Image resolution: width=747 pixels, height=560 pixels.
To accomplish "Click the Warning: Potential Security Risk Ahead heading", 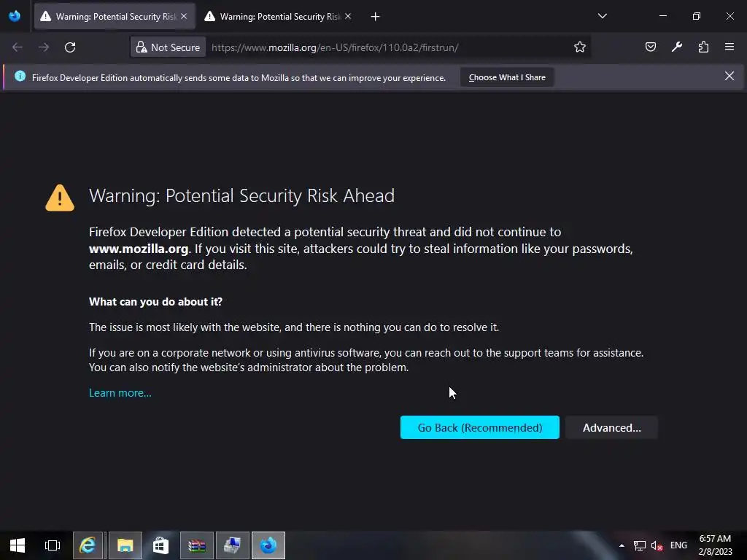I will click(x=241, y=195).
